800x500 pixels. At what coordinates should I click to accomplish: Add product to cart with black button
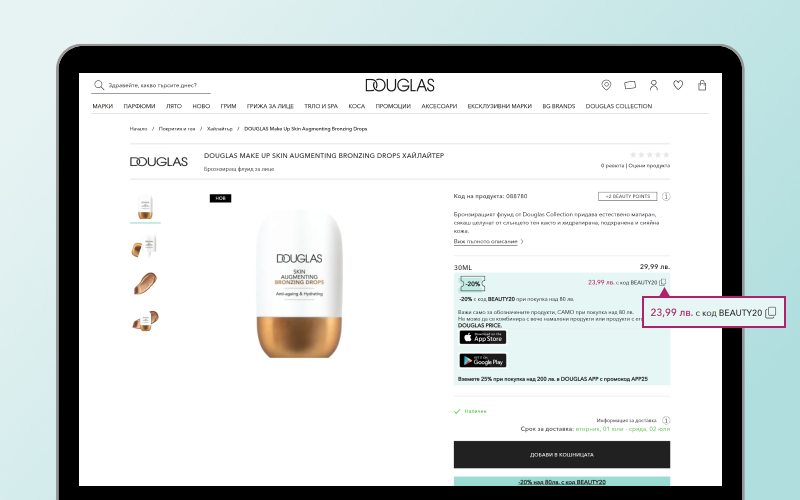pos(562,455)
